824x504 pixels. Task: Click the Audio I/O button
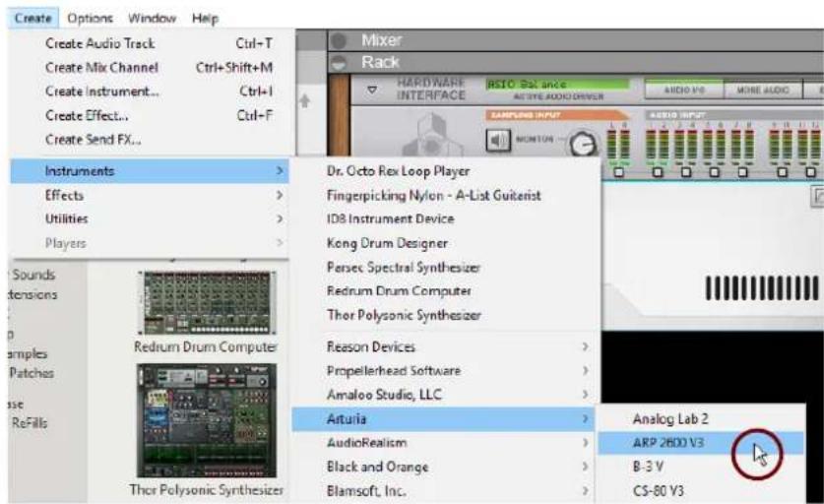(683, 90)
